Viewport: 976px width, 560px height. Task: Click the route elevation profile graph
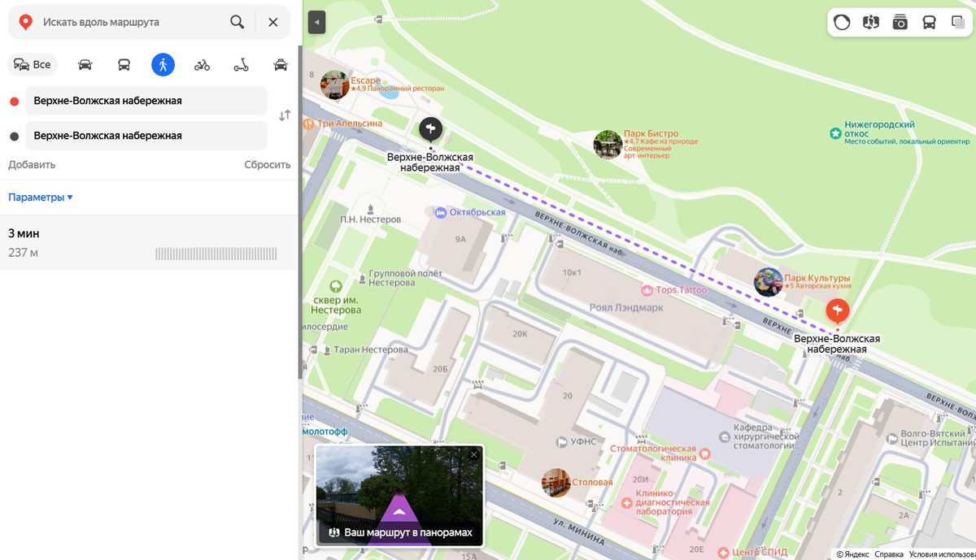(x=216, y=254)
